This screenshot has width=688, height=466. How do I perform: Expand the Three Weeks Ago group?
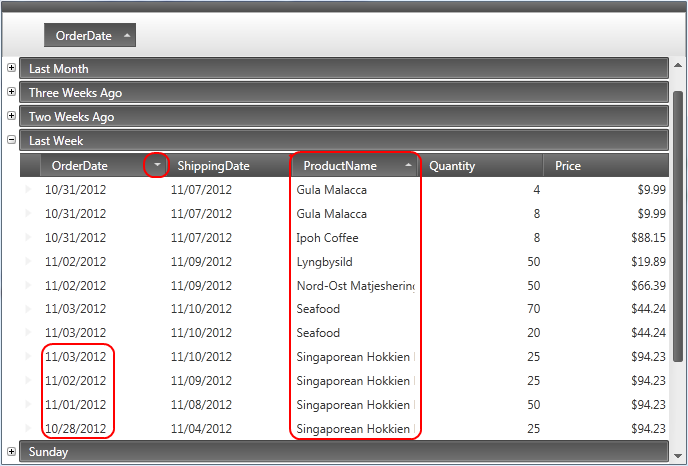[x=11, y=92]
